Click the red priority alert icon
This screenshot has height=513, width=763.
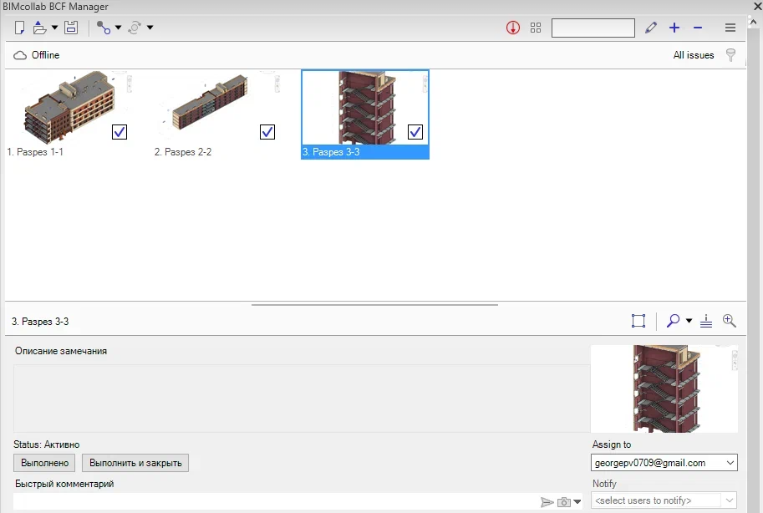tap(513, 28)
